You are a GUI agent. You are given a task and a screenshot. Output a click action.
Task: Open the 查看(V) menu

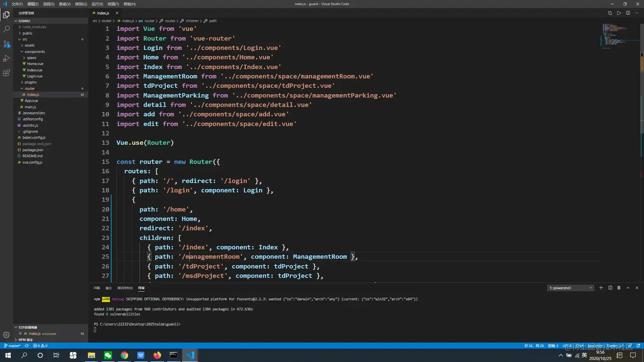tap(65, 4)
